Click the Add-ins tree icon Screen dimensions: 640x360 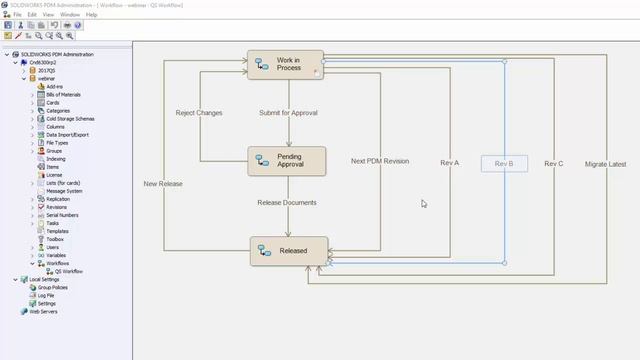pyautogui.click(x=41, y=87)
